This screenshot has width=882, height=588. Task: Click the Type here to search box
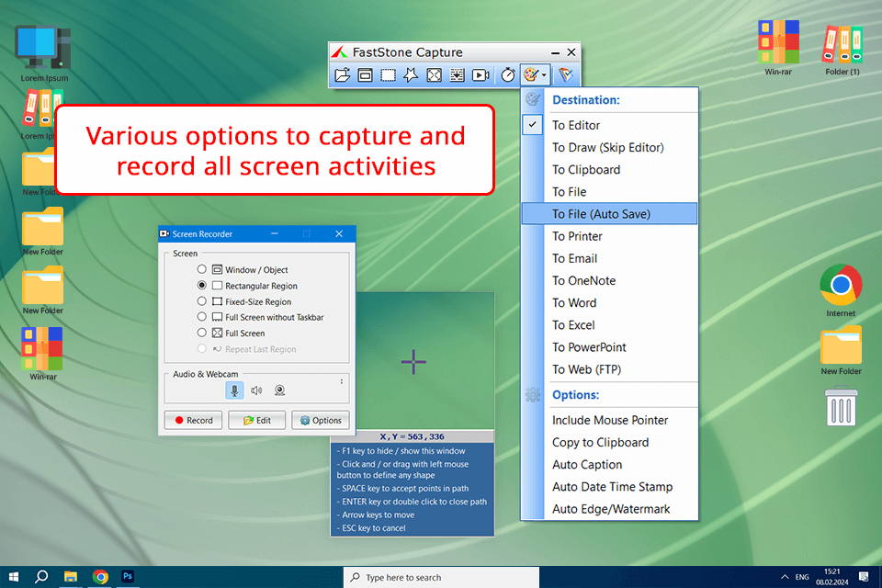(x=441, y=577)
